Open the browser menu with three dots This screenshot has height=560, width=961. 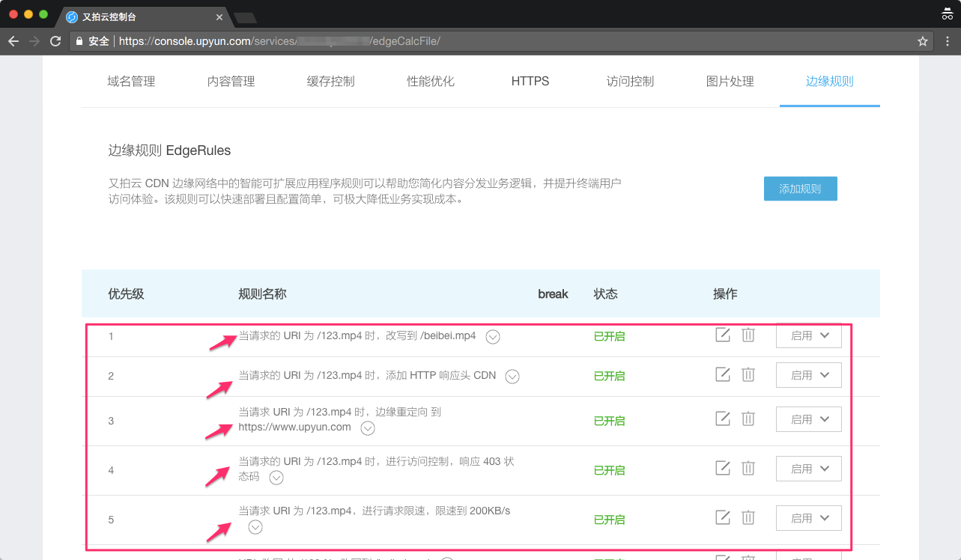(948, 41)
